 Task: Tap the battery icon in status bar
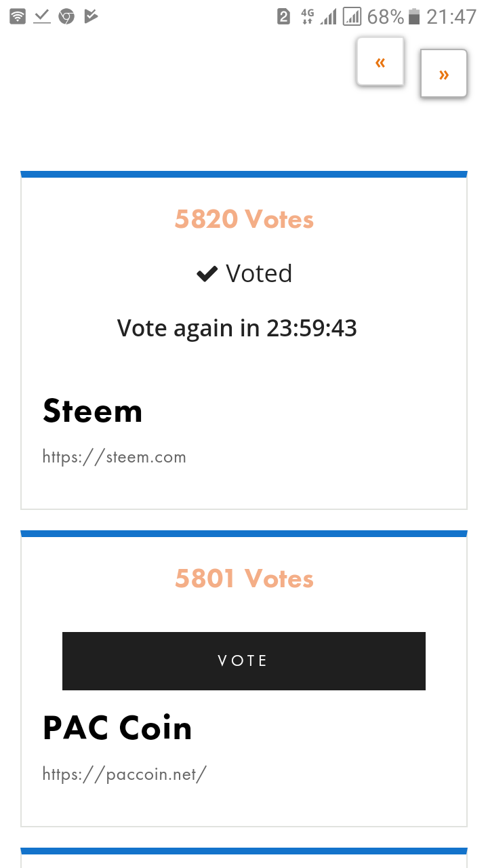coord(414,16)
